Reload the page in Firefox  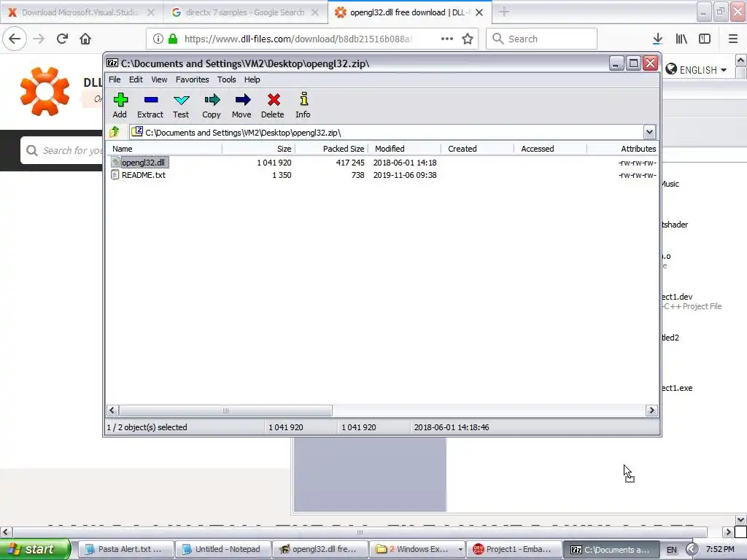coord(62,39)
